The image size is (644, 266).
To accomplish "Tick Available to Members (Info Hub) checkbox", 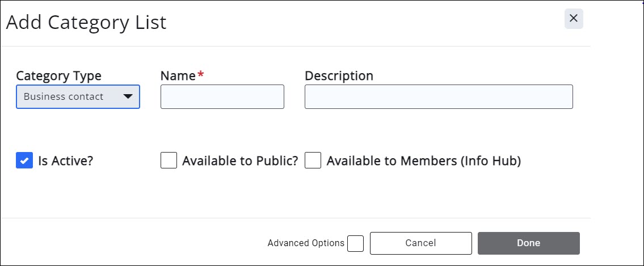I will 313,161.
